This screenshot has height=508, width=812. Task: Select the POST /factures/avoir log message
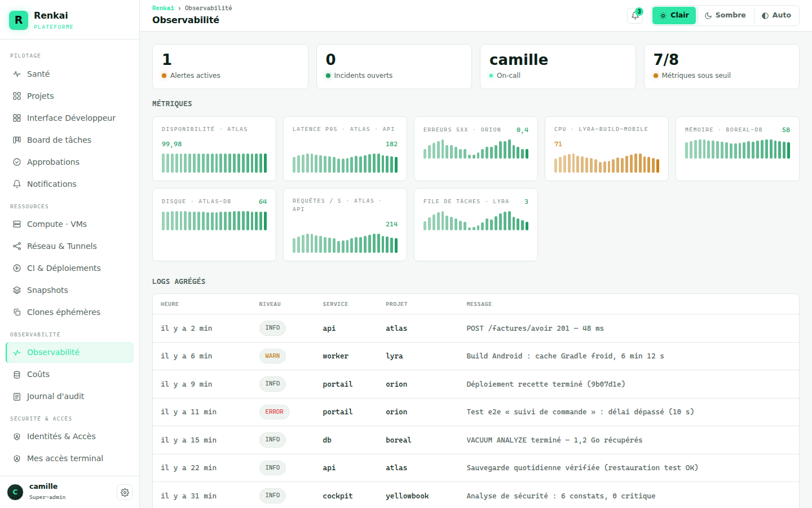[x=535, y=329]
